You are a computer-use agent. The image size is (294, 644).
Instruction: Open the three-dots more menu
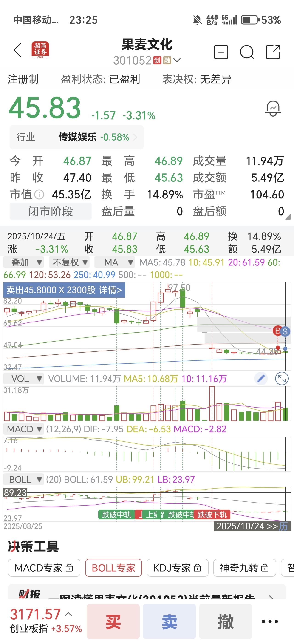[x=270, y=621]
